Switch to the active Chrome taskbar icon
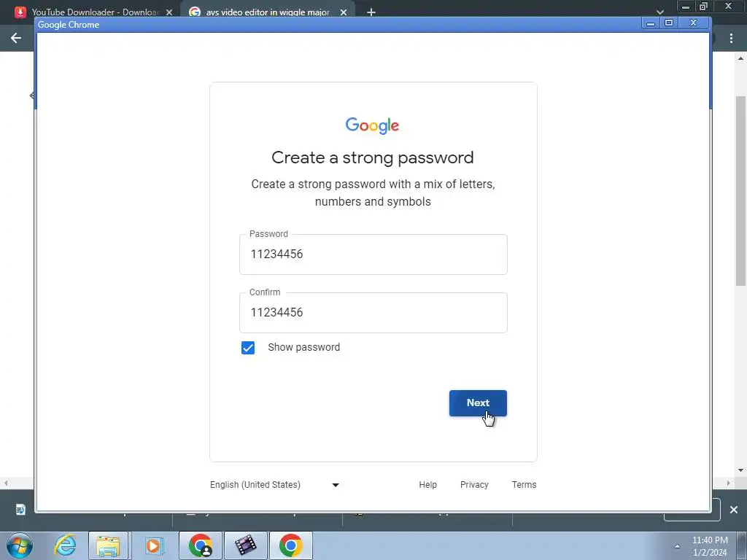This screenshot has height=560, width=747. tap(290, 545)
